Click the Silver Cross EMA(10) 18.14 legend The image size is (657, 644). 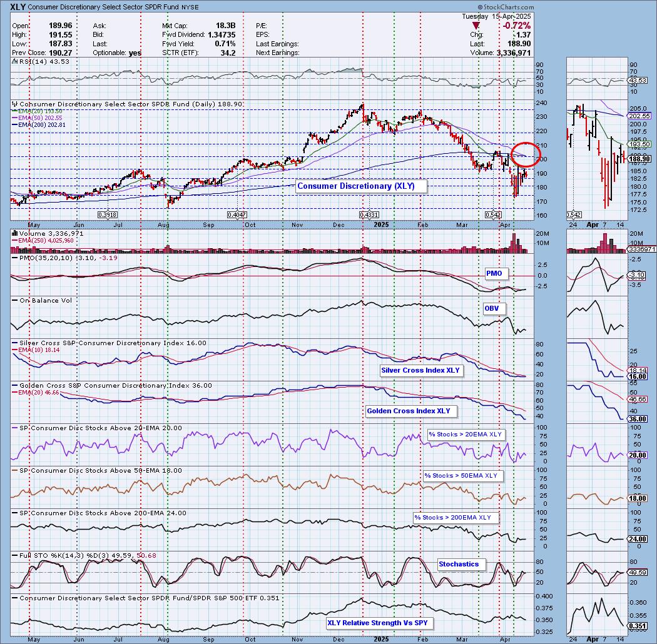[x=39, y=350]
